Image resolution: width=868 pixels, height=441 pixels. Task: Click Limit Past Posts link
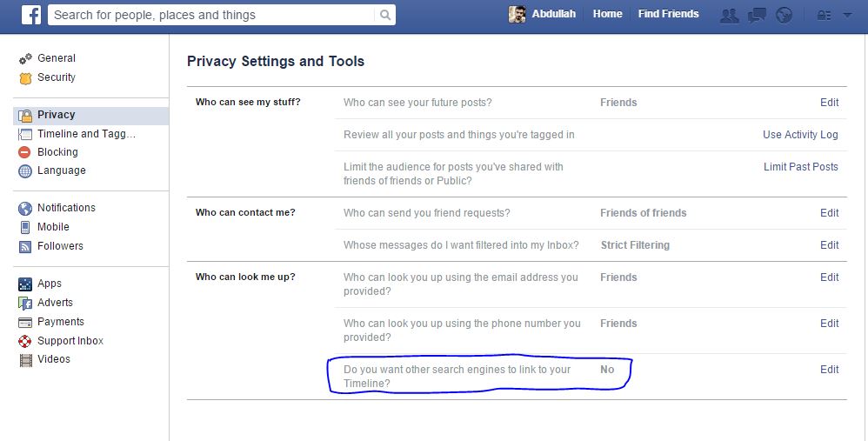point(801,167)
